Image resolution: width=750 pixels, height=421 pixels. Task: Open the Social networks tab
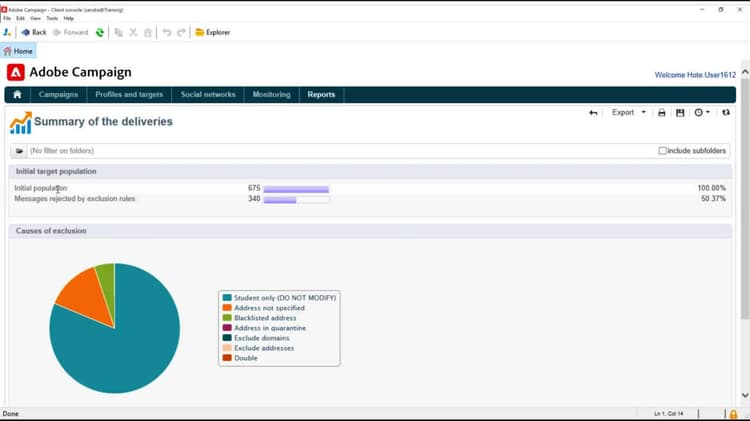click(x=208, y=95)
